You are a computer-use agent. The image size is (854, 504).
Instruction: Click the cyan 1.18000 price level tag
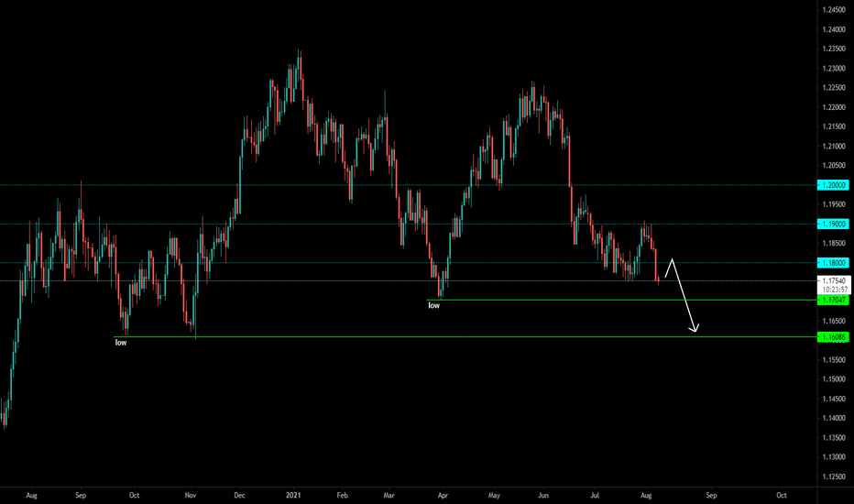pos(833,263)
